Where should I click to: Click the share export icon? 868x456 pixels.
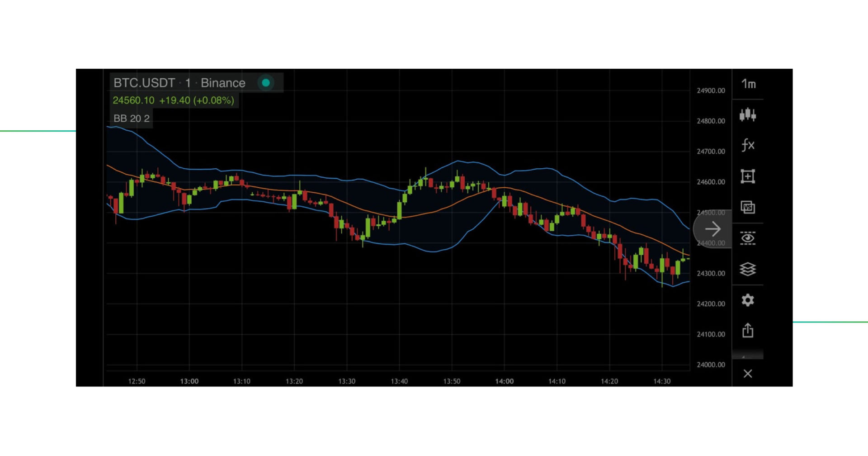click(x=748, y=330)
